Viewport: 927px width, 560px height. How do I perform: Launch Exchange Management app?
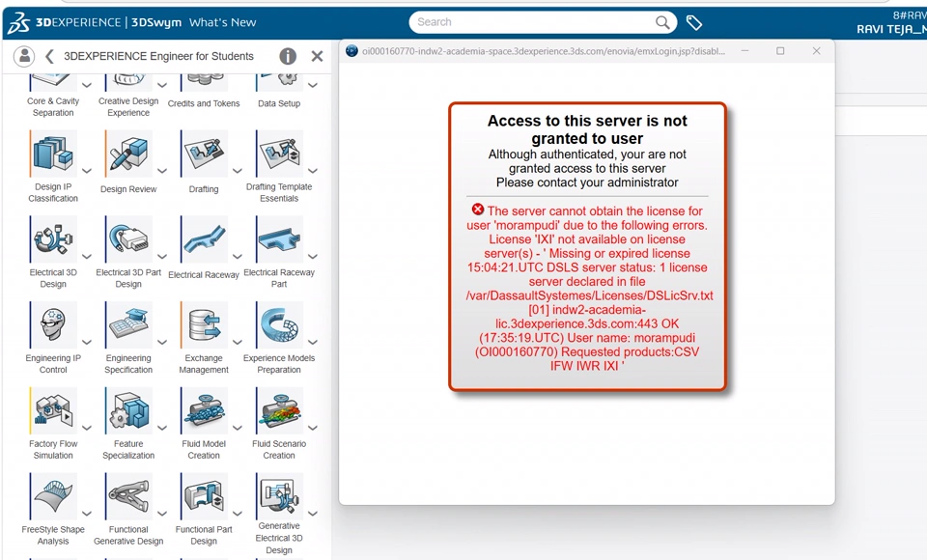tap(204, 325)
